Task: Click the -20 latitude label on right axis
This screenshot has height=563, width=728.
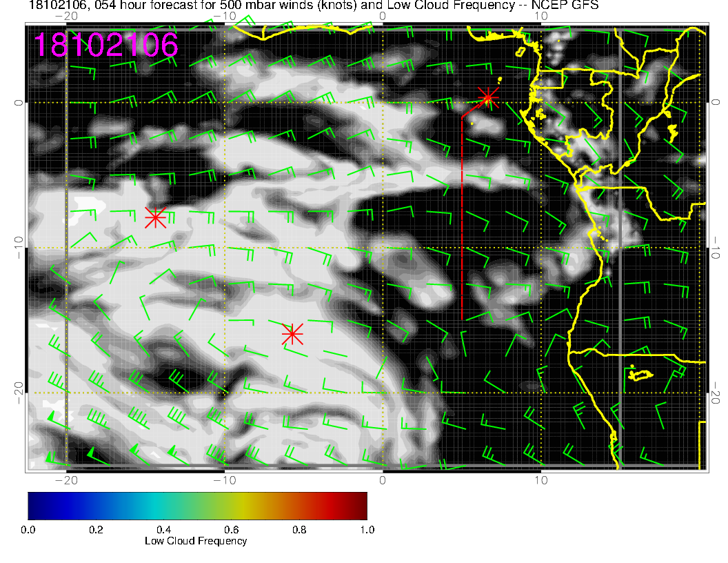Action: tap(716, 393)
